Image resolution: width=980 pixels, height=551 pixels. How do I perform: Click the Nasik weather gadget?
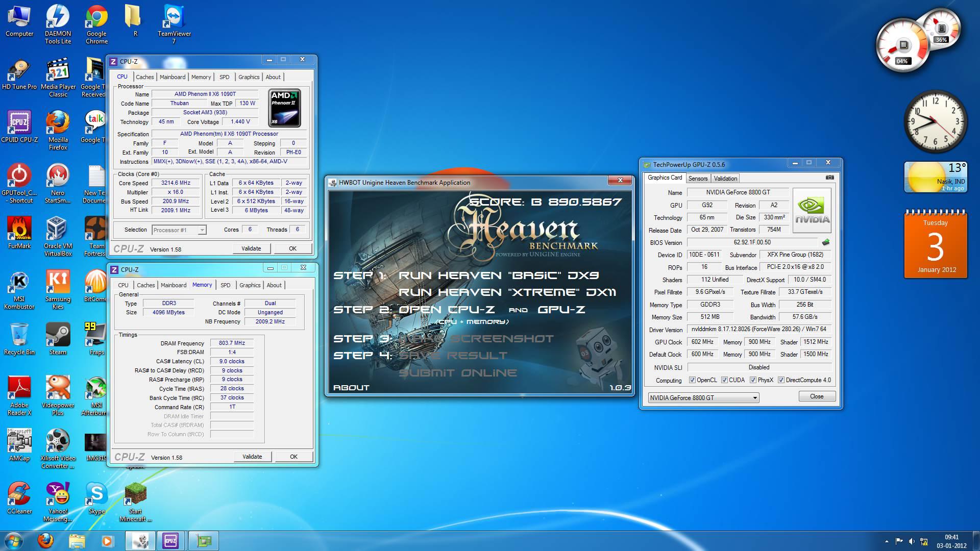(x=936, y=177)
